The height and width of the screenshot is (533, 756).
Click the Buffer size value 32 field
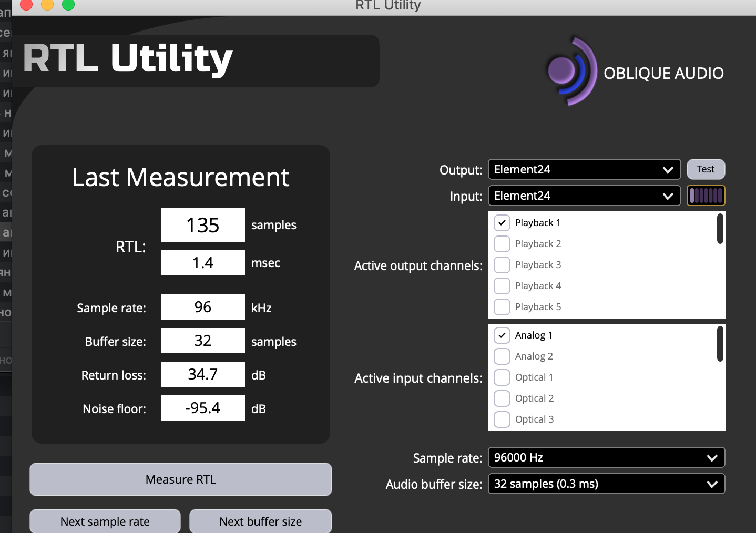(203, 341)
